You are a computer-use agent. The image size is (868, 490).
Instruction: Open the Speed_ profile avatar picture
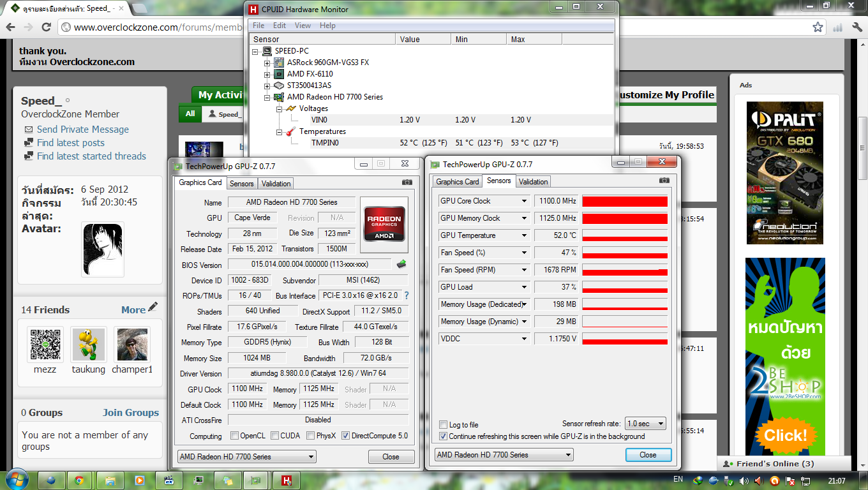tap(102, 249)
